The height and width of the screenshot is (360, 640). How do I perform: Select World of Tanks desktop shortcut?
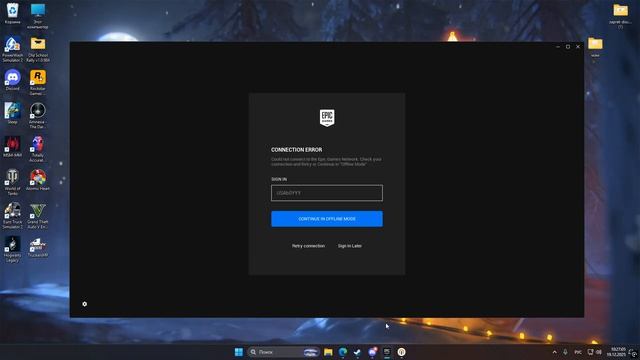[13, 182]
